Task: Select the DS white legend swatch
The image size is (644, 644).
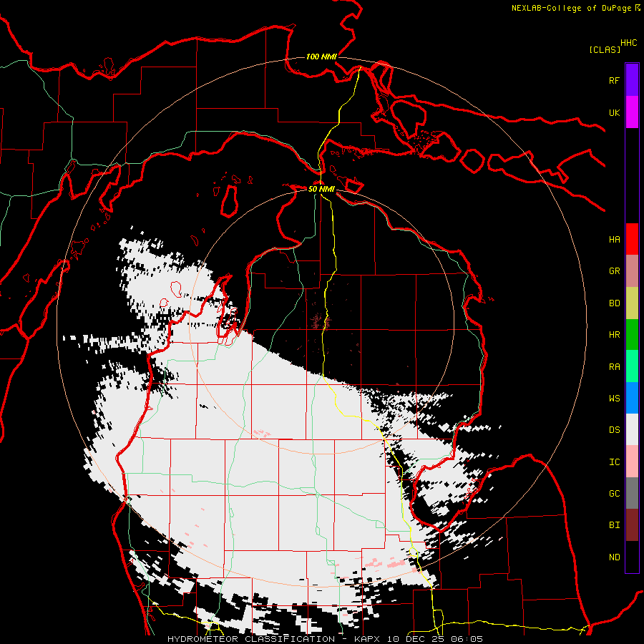Action: pyautogui.click(x=632, y=429)
